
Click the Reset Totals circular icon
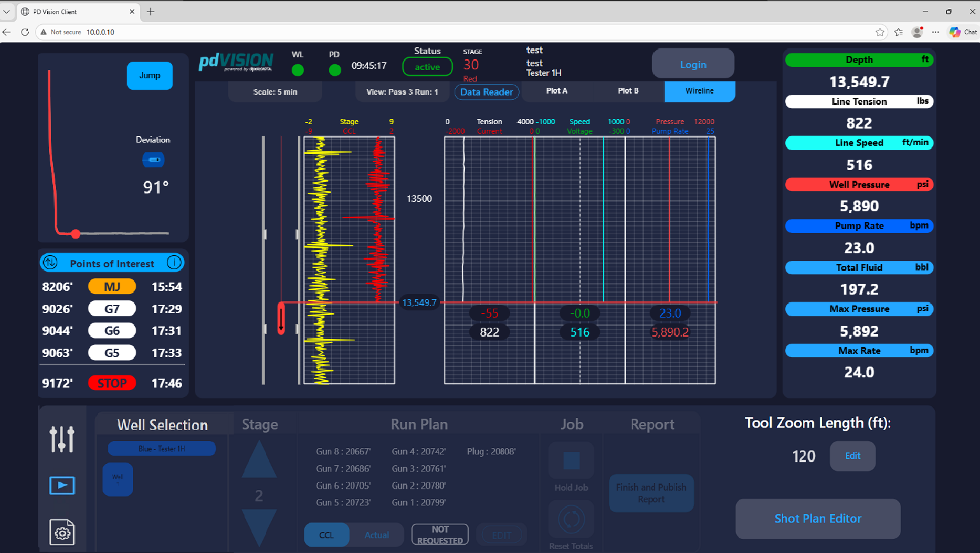coord(571,519)
